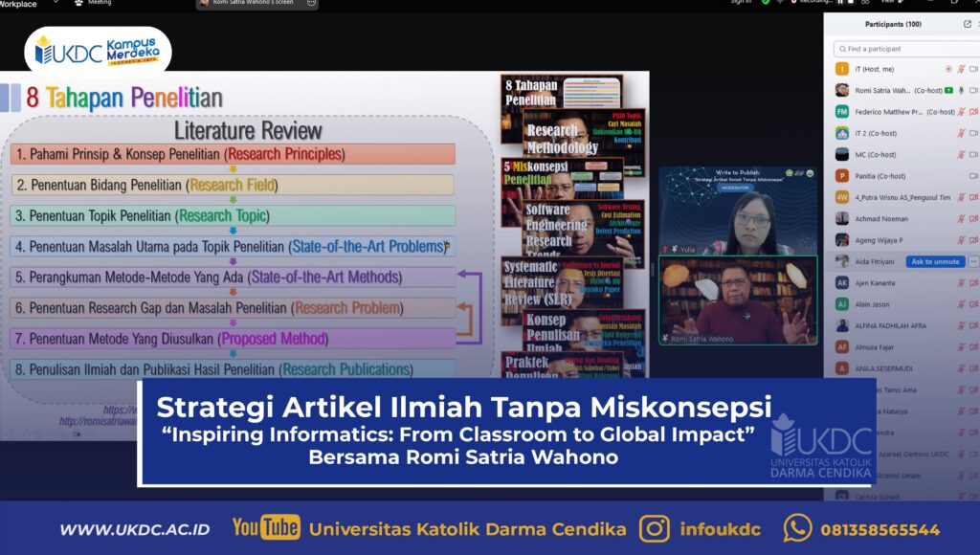Viewport: 980px width, 555px height.
Task: Click recording indicator icon in IT host row
Action: (x=948, y=69)
